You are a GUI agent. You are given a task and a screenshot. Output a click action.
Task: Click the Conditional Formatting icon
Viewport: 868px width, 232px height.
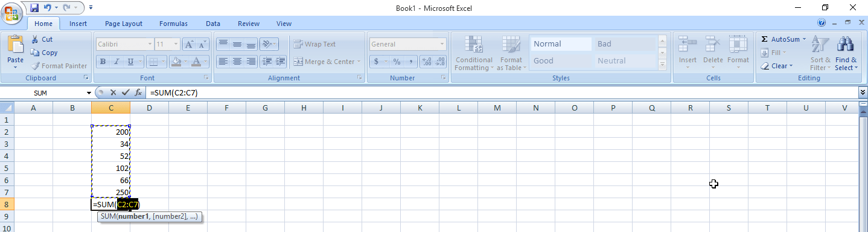(x=473, y=45)
